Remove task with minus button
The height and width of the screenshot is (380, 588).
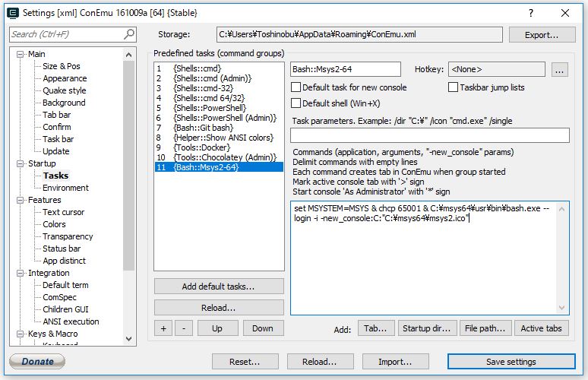[184, 328]
